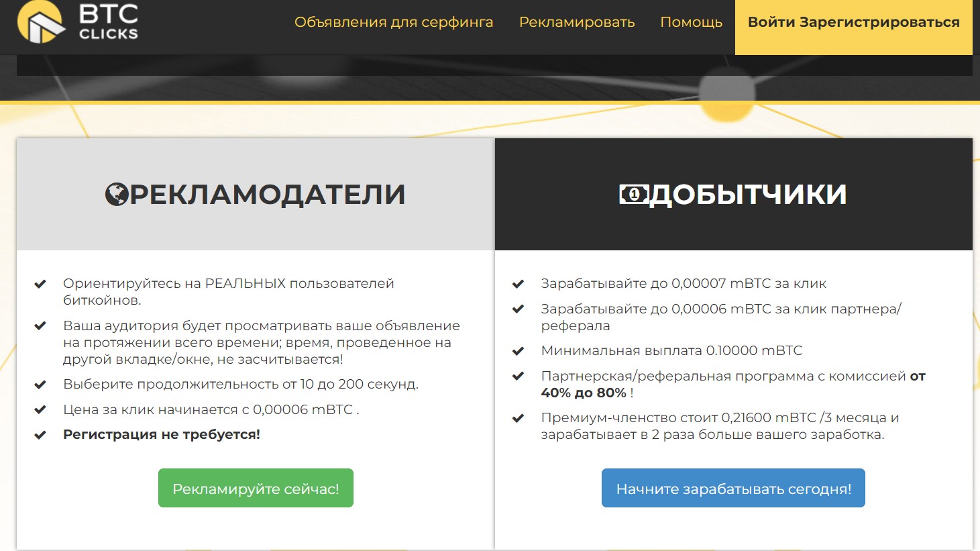The width and height of the screenshot is (980, 551).
Task: Click checkmark next to 'Зарабатывайте до 0,00007 mBTC'
Action: tap(518, 284)
